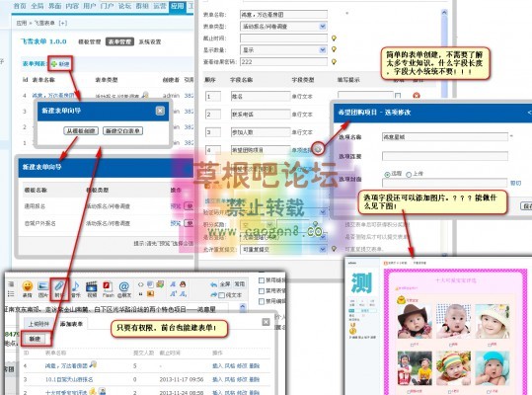Click the 从模板创建 button
The width and height of the screenshot is (532, 395).
[x=81, y=130]
